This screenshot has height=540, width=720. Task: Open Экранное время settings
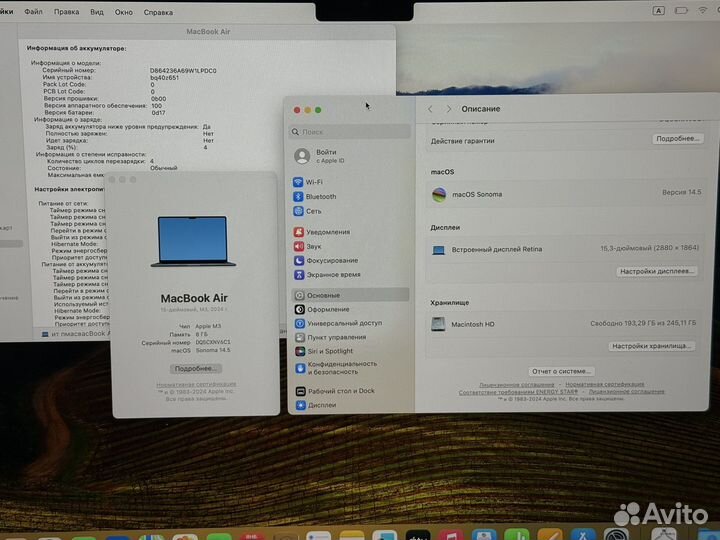click(x=327, y=275)
